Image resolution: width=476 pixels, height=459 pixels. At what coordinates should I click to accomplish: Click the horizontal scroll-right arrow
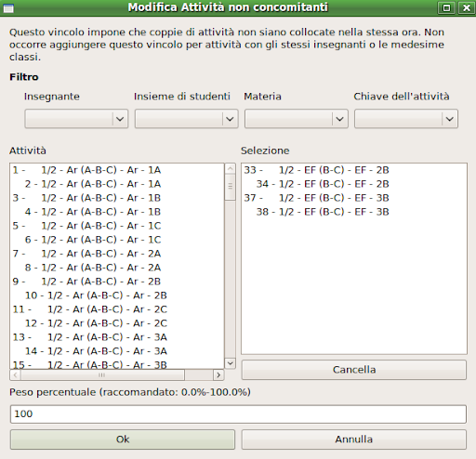pos(218,375)
